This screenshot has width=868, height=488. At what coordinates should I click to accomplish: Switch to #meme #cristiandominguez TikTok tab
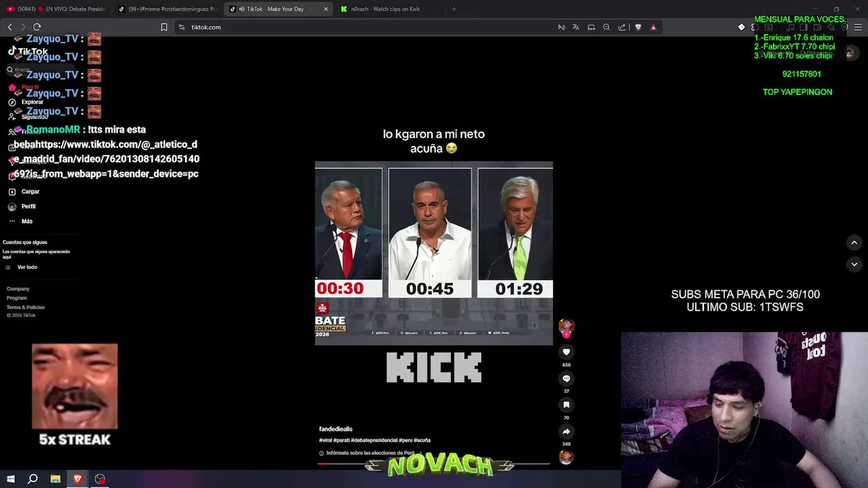pyautogui.click(x=167, y=9)
